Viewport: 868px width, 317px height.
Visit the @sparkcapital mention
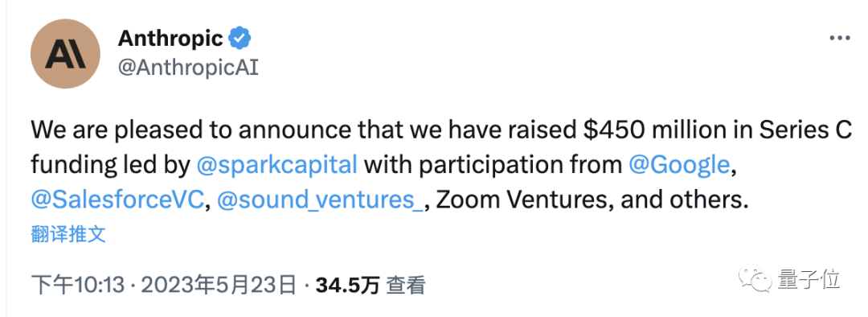click(x=276, y=165)
